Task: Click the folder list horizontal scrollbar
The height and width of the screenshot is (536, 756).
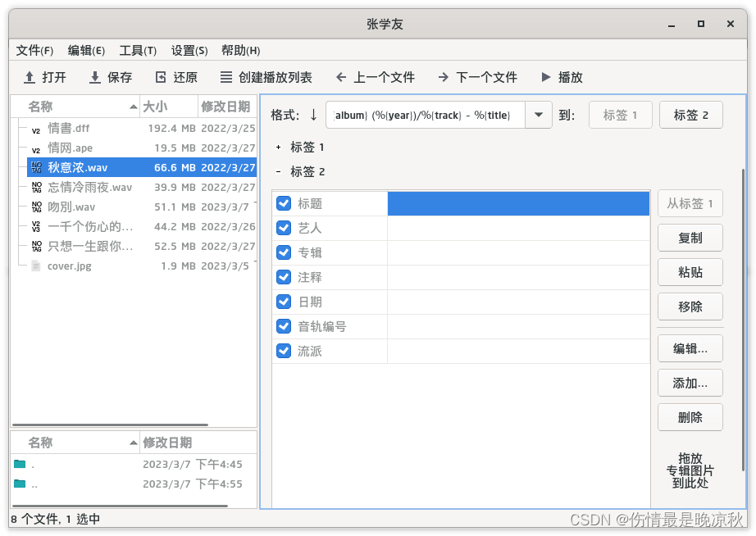Action: tap(120, 506)
